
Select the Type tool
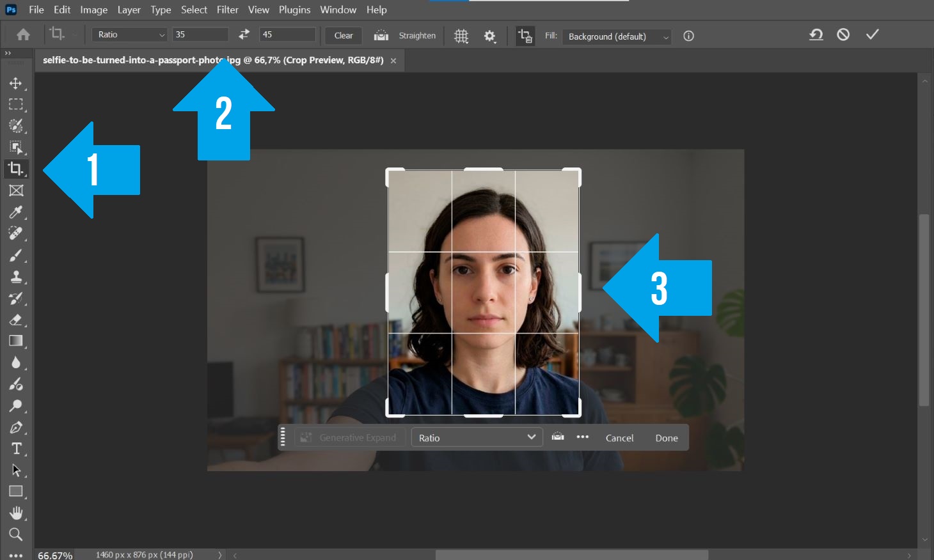(16, 449)
